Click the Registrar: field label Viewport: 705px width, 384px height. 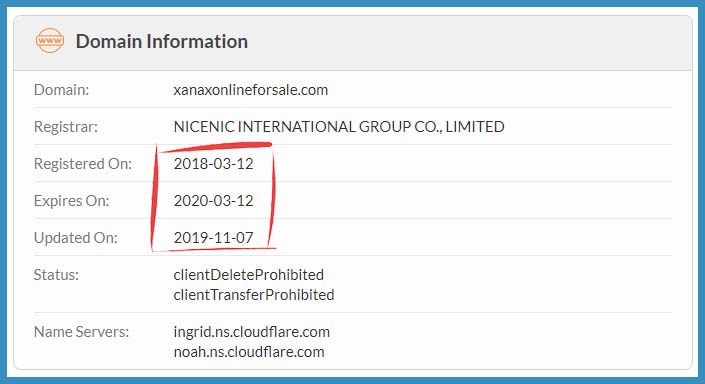point(66,127)
